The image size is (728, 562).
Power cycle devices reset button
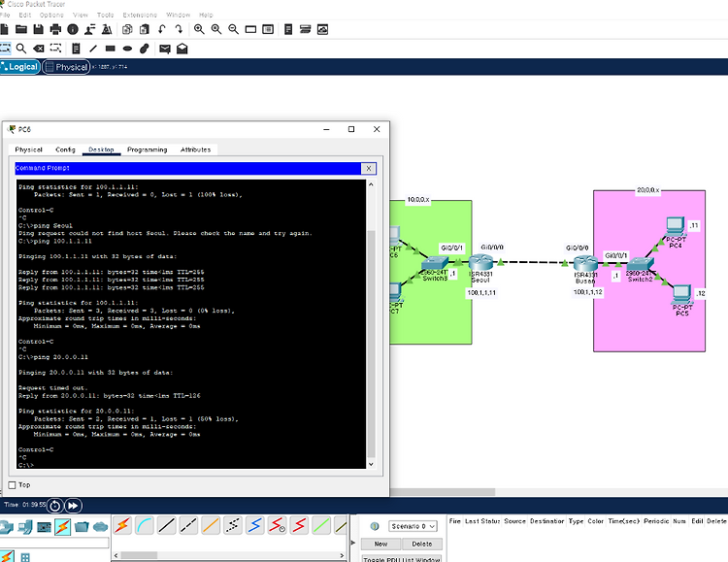click(x=54, y=506)
